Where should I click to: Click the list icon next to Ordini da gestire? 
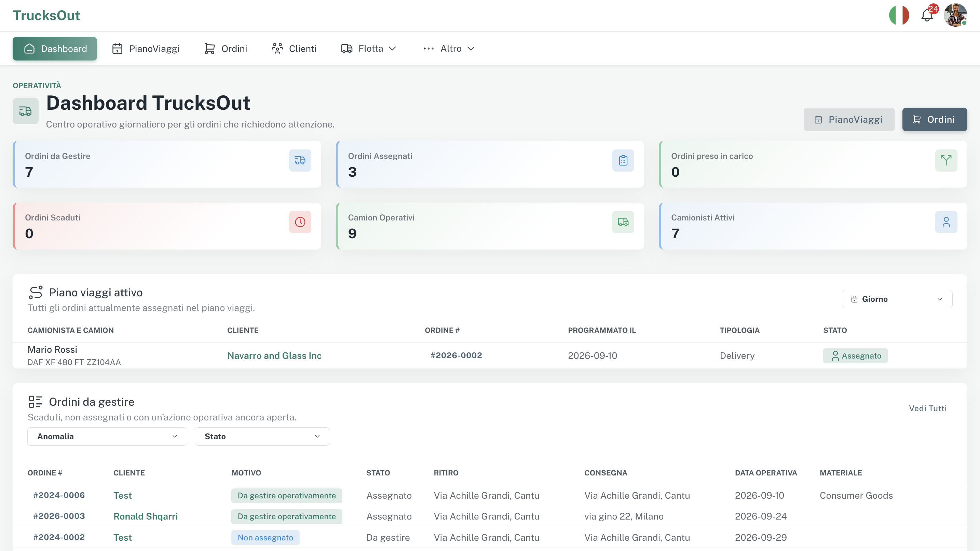coord(36,402)
